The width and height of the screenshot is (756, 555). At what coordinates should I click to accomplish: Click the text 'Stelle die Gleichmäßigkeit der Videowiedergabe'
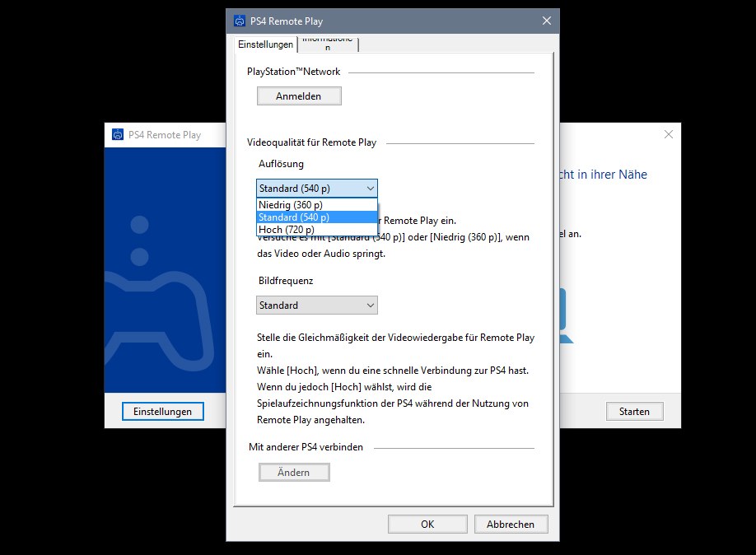360,338
